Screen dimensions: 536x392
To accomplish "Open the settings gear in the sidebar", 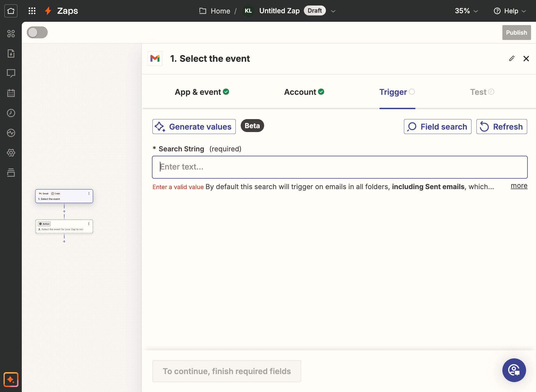I will pos(11,153).
